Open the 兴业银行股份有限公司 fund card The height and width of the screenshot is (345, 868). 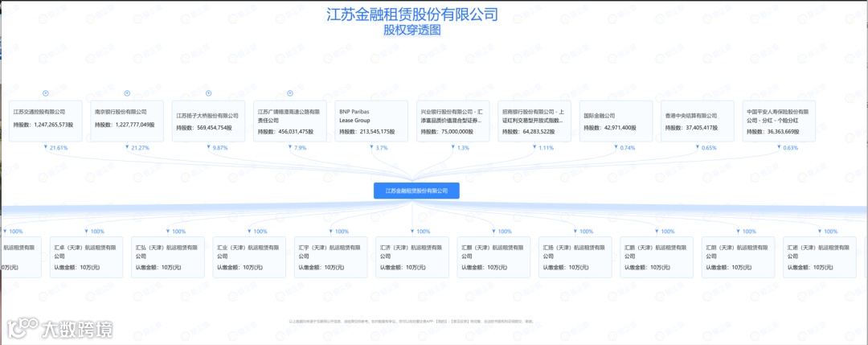tap(452, 121)
